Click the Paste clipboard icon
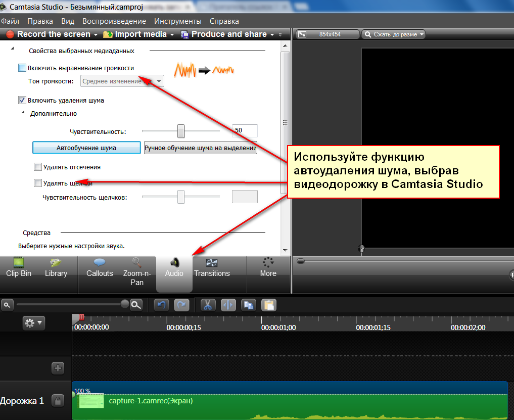 point(269,305)
